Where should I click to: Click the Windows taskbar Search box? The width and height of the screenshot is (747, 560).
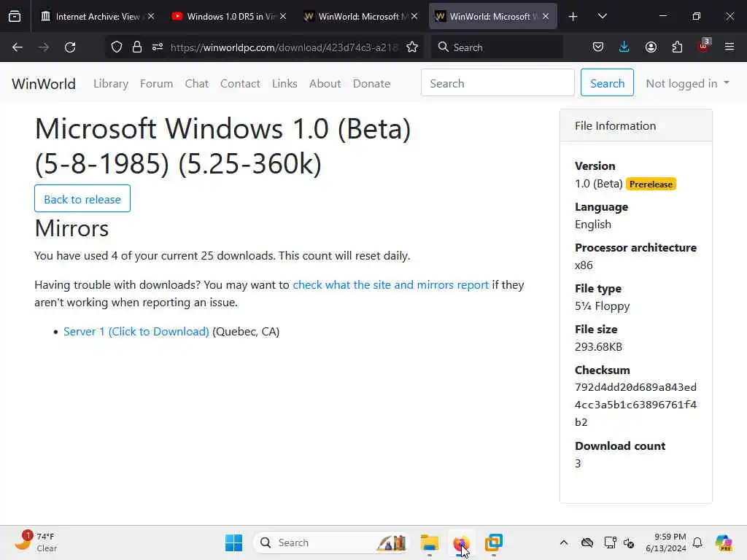click(331, 542)
